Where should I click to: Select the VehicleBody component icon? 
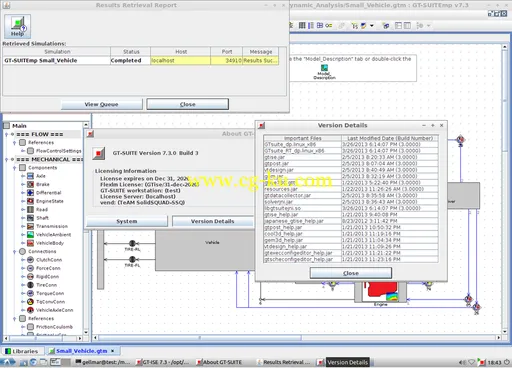click(30, 243)
